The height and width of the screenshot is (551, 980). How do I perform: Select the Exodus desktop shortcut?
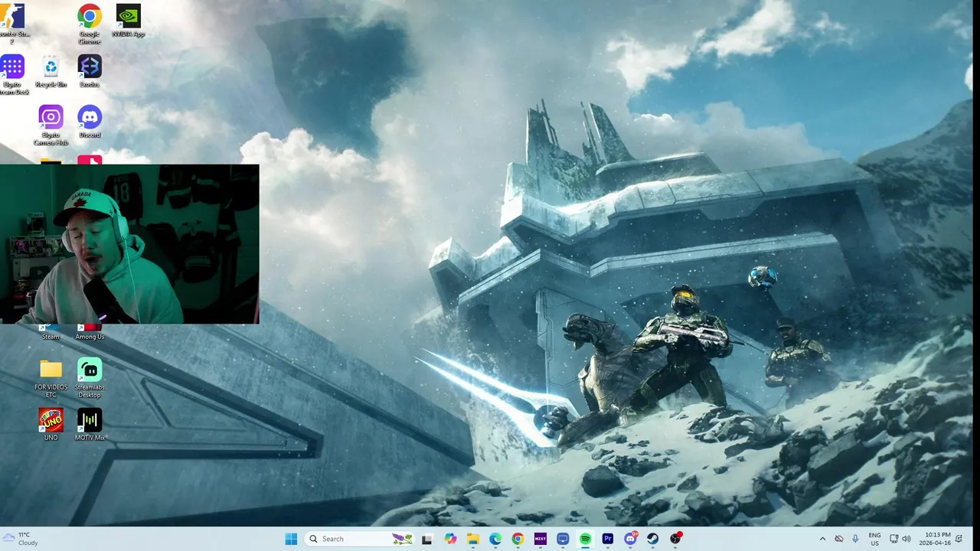tap(90, 71)
